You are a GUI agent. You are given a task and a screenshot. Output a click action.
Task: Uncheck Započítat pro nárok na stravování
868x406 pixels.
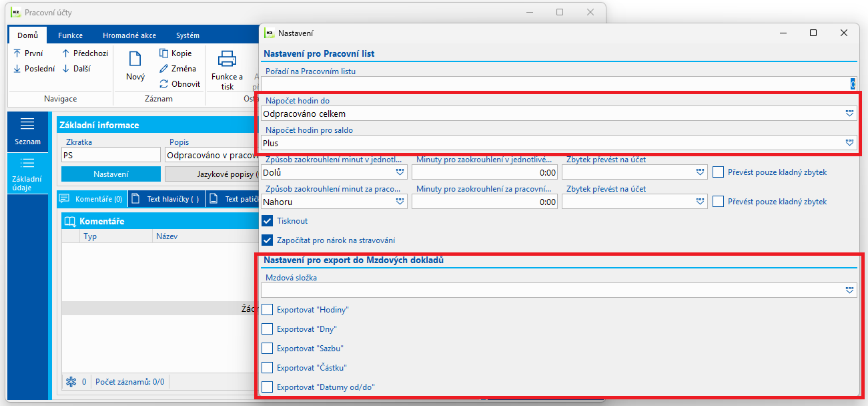tap(268, 240)
